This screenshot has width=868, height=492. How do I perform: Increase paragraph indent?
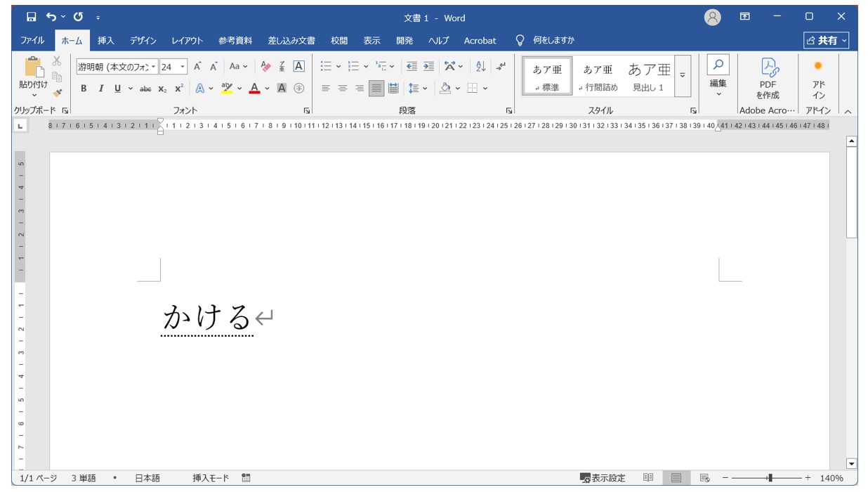pyautogui.click(x=428, y=67)
